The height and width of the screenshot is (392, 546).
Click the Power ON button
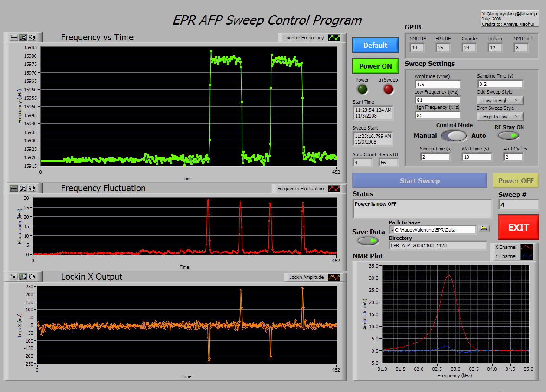coord(376,66)
